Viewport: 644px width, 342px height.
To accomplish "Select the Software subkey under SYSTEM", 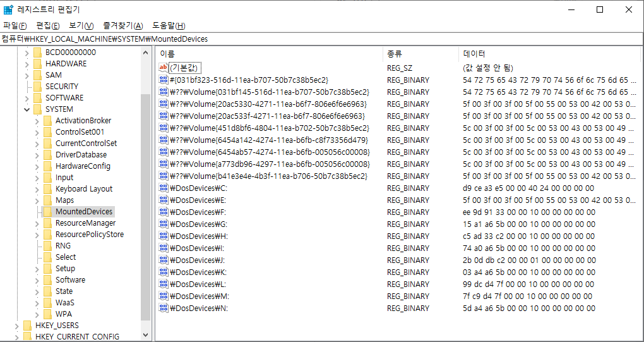I will tap(71, 280).
